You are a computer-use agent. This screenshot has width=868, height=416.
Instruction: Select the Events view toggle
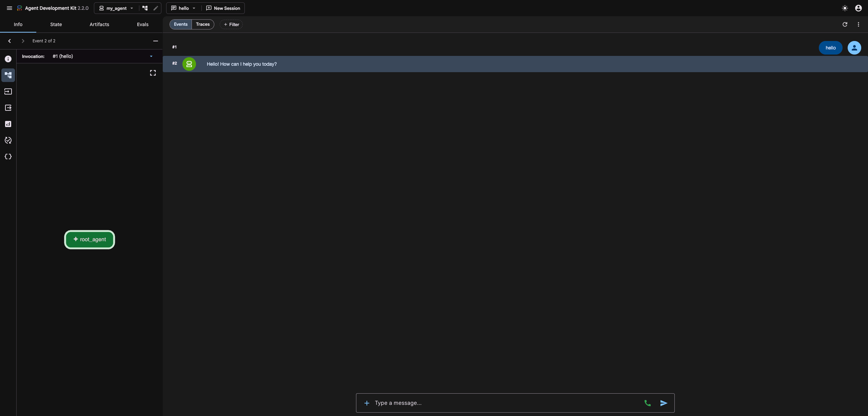click(181, 24)
